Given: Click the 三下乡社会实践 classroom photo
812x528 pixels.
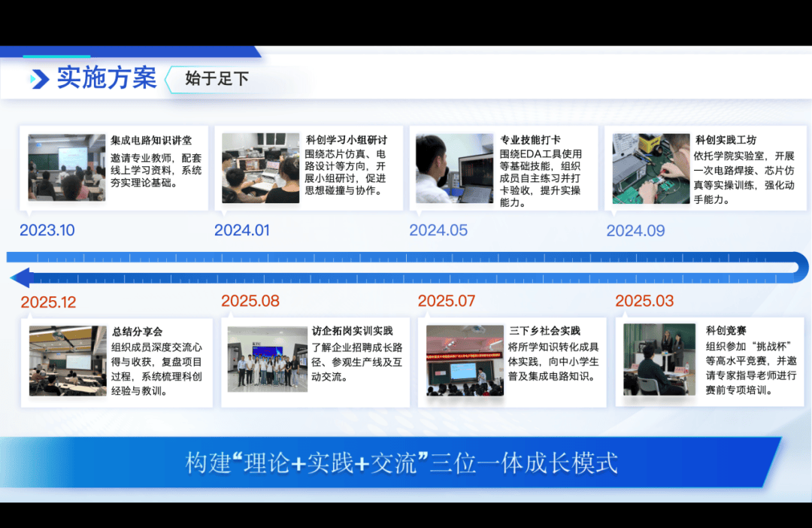Looking at the screenshot, I should [x=464, y=360].
